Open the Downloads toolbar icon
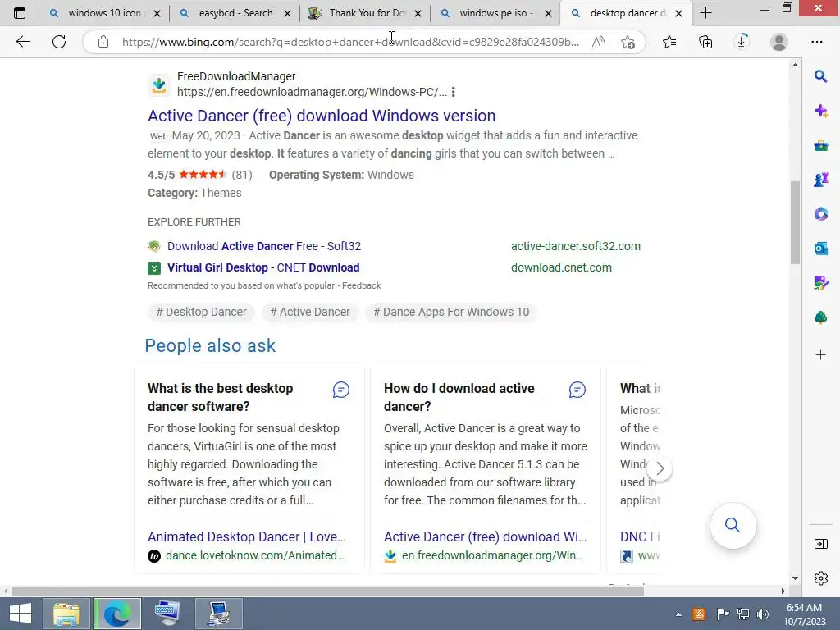 click(x=742, y=42)
